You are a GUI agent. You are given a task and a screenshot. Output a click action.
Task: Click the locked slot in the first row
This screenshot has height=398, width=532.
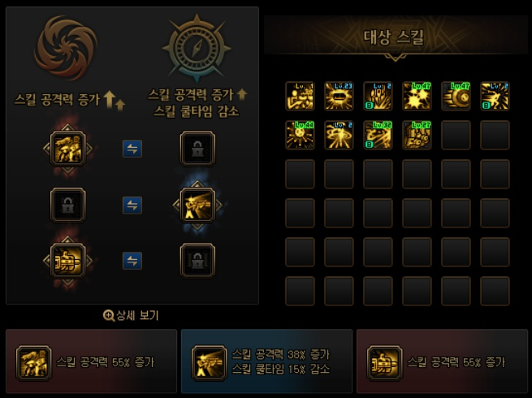pyautogui.click(x=197, y=149)
